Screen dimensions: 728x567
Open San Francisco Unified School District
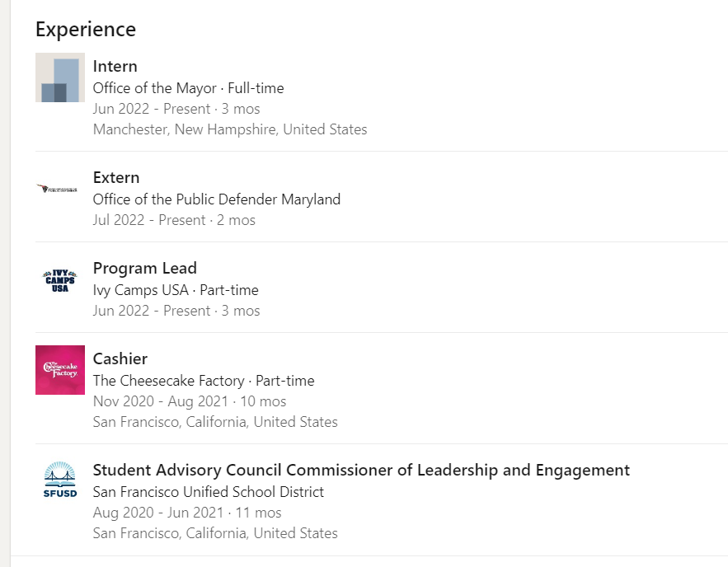[209, 492]
